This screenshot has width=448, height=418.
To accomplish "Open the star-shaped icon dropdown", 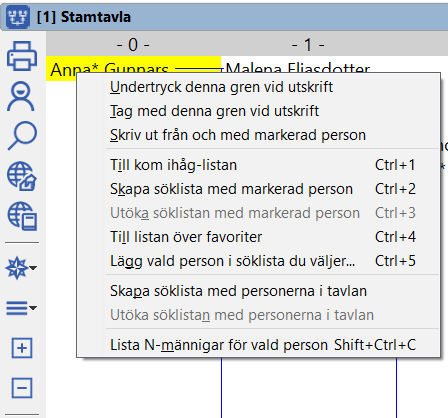I will click(21, 268).
